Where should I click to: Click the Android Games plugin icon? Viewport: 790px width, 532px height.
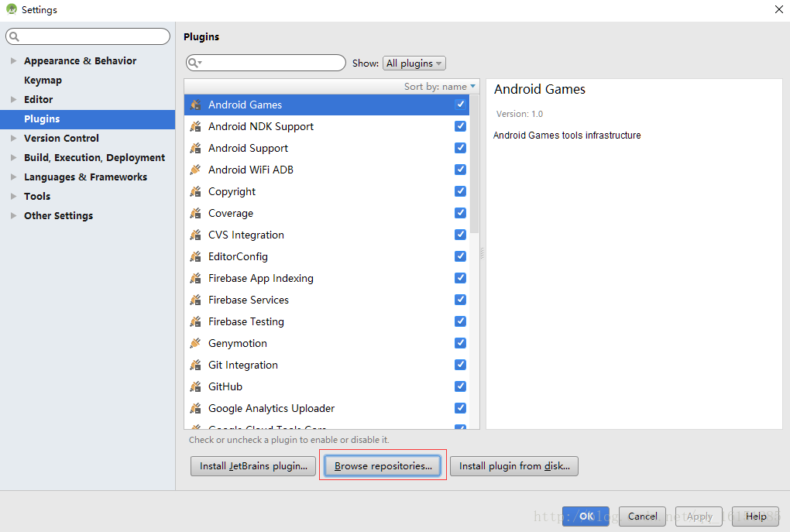[195, 105]
